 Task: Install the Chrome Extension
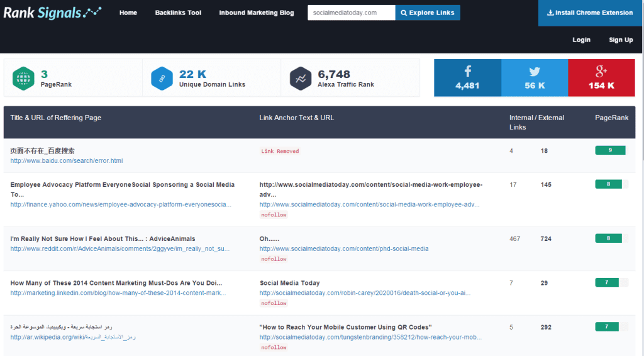[590, 13]
